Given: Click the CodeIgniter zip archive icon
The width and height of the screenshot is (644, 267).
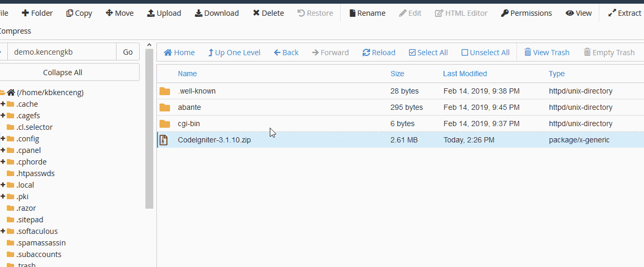Looking at the screenshot, I should coord(164,140).
